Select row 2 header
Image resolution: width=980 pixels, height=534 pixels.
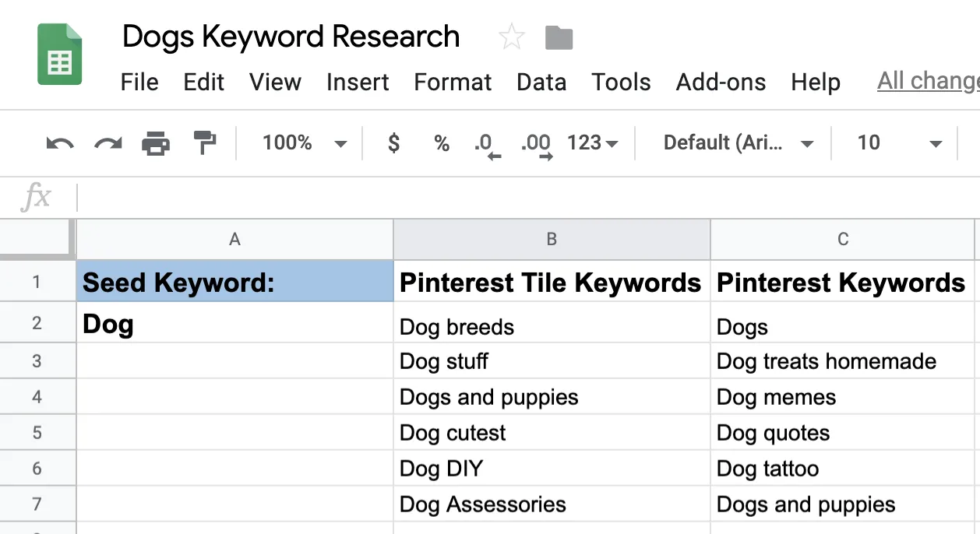click(x=37, y=323)
